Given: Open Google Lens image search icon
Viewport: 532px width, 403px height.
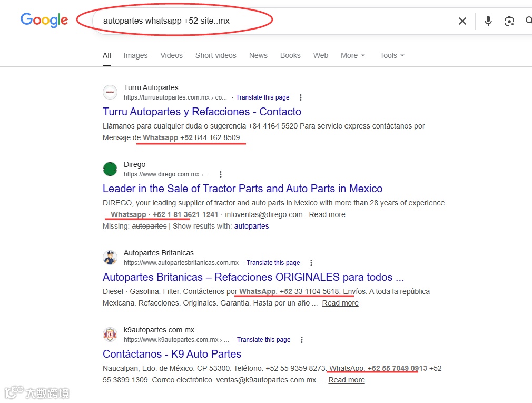Looking at the screenshot, I should (509, 21).
